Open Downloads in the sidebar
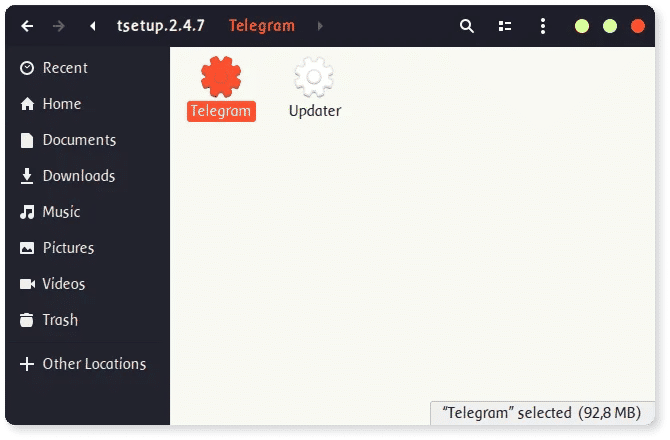 tap(88, 176)
